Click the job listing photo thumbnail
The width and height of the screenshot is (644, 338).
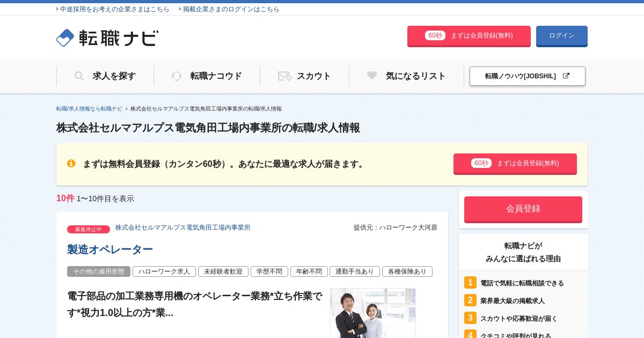click(373, 313)
